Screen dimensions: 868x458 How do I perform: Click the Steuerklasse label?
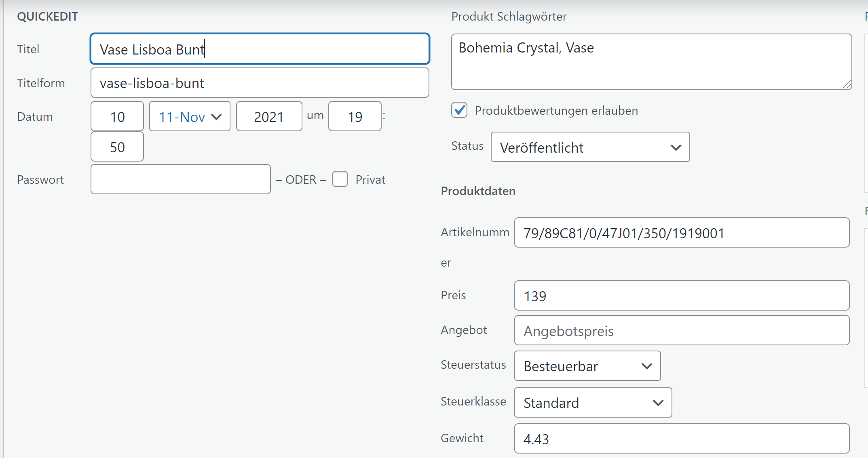click(473, 401)
